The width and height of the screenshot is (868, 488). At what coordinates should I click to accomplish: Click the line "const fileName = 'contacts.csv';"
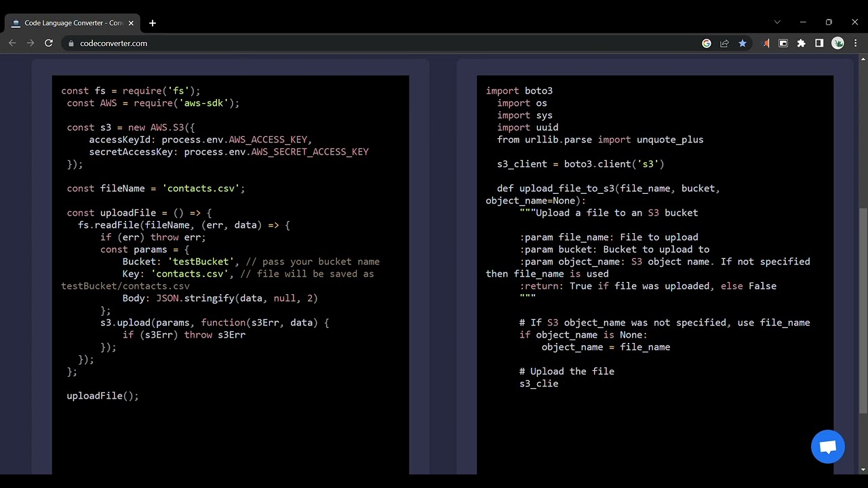click(156, 188)
